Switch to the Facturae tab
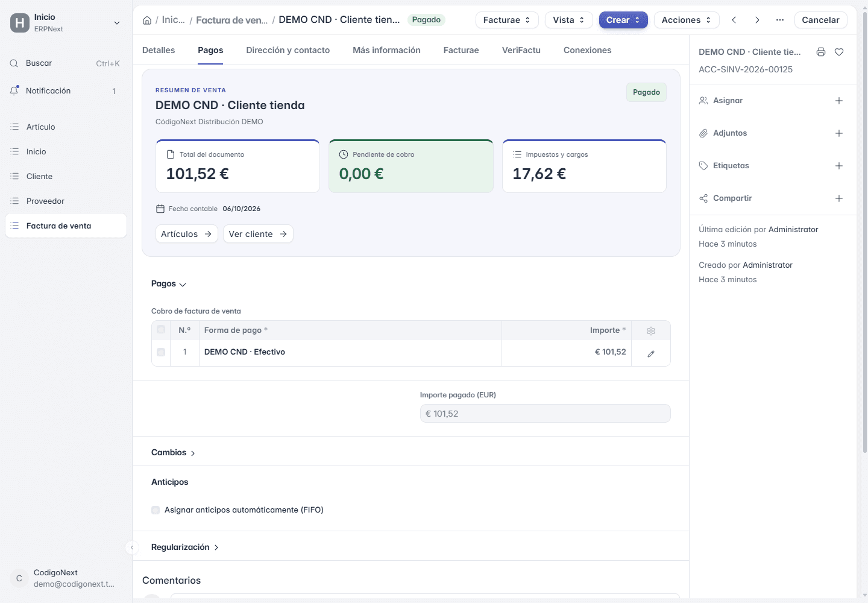Screen dimensions: 868x603 point(461,50)
